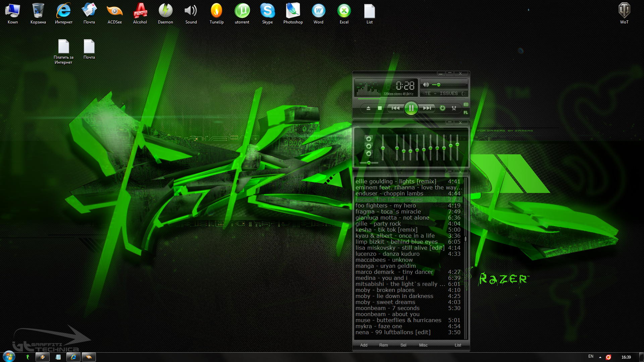Screen dimensions: 644x362
Task: Select 'moby - sweet dreams' track
Action: point(409,302)
